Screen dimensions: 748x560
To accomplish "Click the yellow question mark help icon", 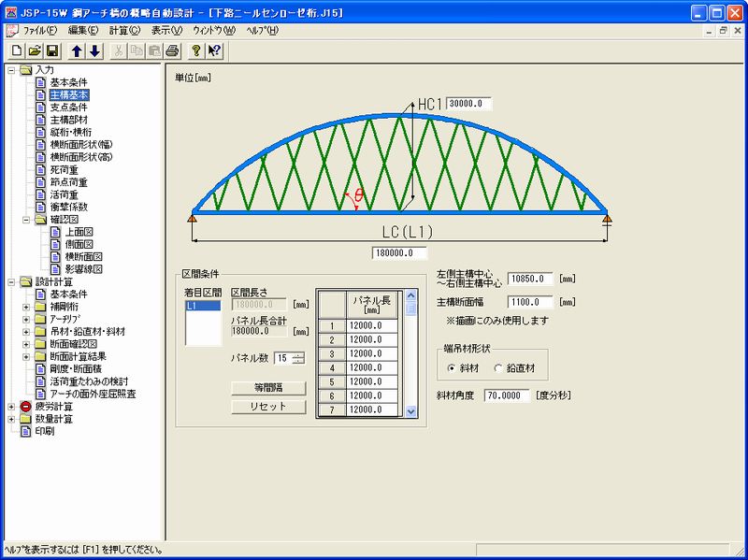I will click(196, 50).
